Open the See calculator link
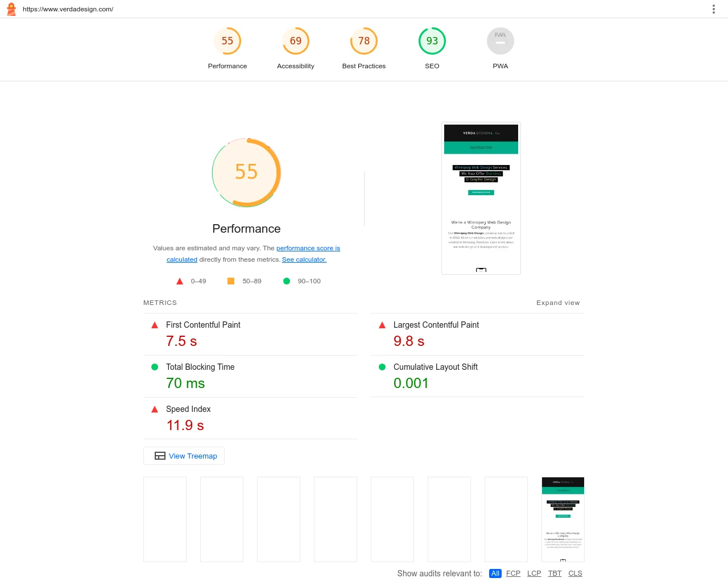The width and height of the screenshot is (728, 586). tap(304, 259)
